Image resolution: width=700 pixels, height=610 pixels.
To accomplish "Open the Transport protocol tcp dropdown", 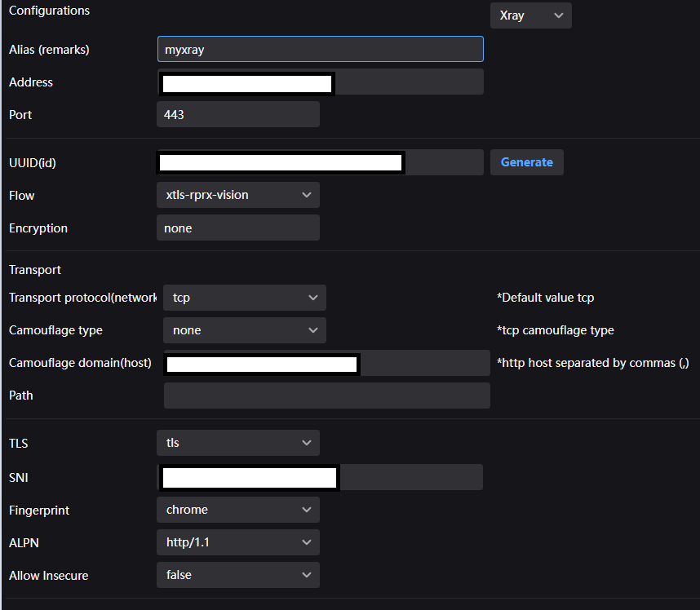I will pyautogui.click(x=244, y=298).
